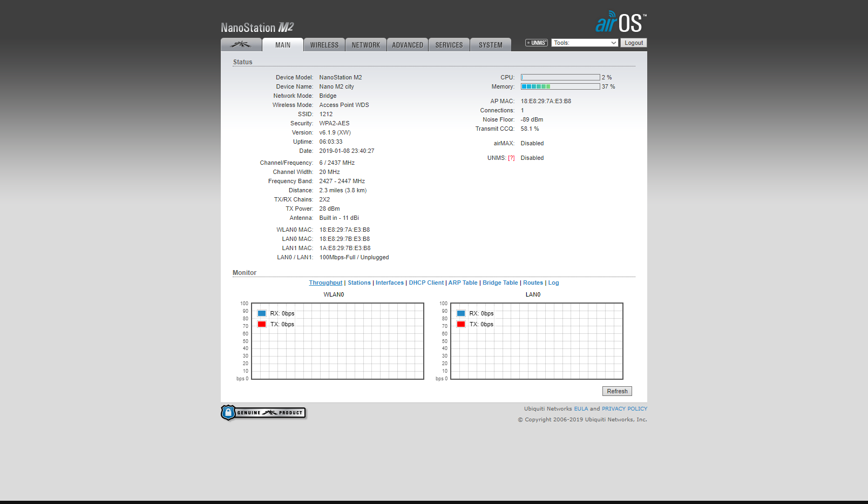The image size is (868, 504).
Task: Click LAN0 TX red legend swatch
Action: coord(461,324)
